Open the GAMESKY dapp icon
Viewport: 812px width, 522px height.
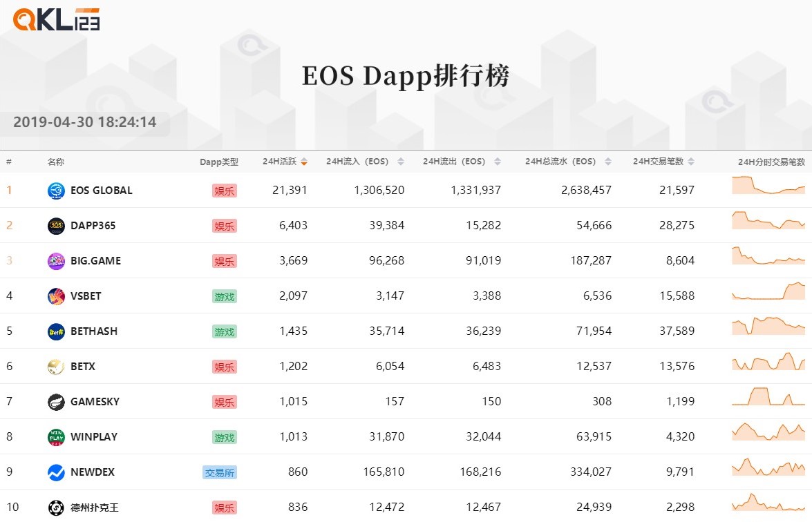pyautogui.click(x=56, y=401)
